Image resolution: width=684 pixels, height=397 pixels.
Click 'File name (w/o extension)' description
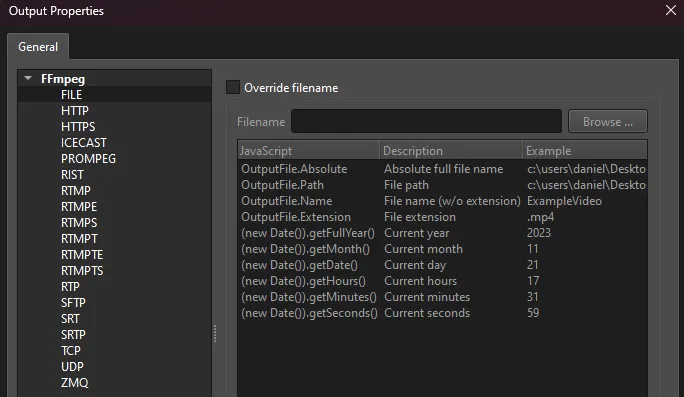[452, 201]
